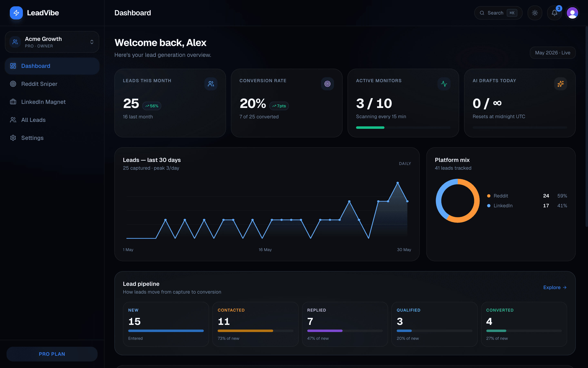Open LinkedIn Magnet section
The image size is (588, 368).
click(52, 102)
